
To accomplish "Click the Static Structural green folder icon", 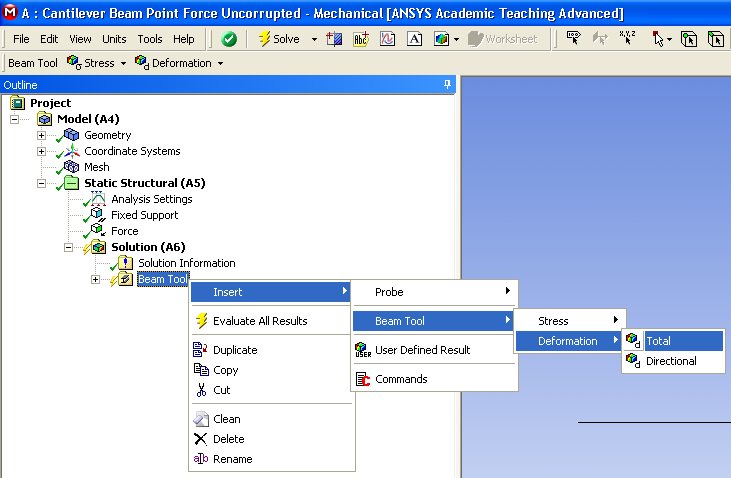I will click(x=71, y=183).
